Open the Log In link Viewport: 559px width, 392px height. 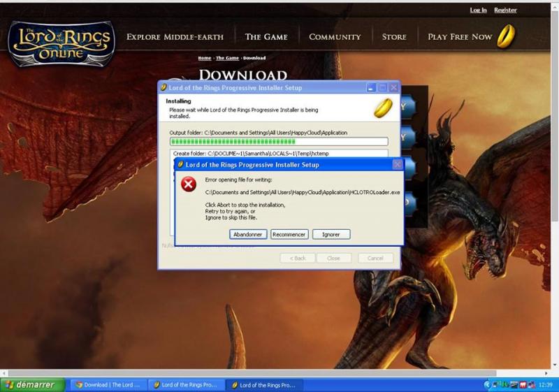click(478, 10)
